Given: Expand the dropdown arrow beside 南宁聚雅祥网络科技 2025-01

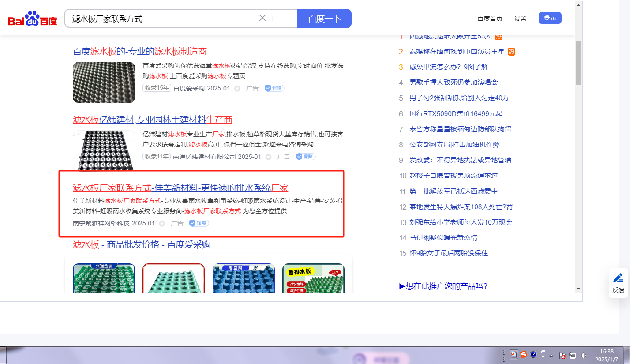Looking at the screenshot, I should coord(162,223).
